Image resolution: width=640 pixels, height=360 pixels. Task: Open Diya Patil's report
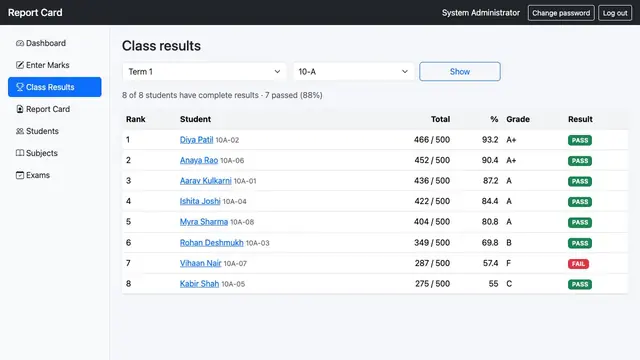[196, 140]
